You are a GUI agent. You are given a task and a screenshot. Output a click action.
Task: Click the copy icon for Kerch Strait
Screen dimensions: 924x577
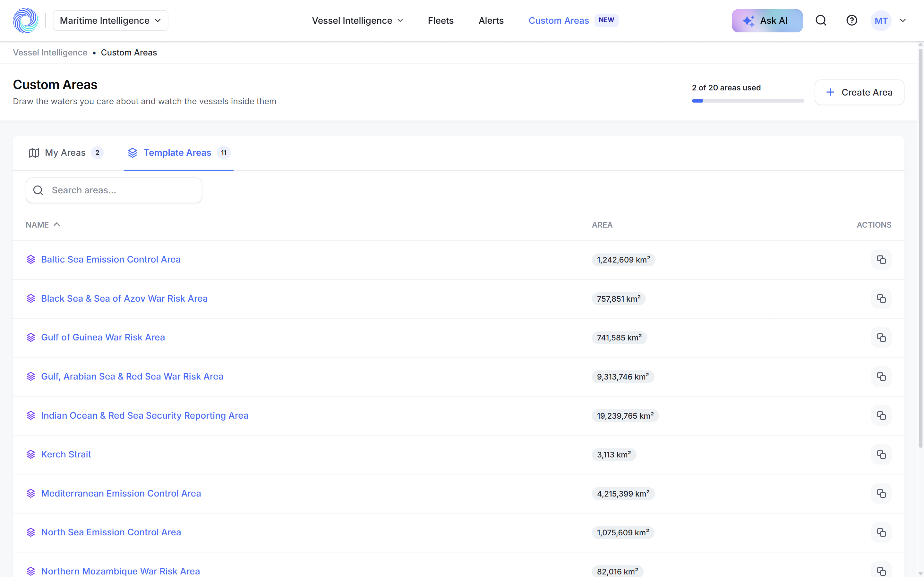coord(881,455)
